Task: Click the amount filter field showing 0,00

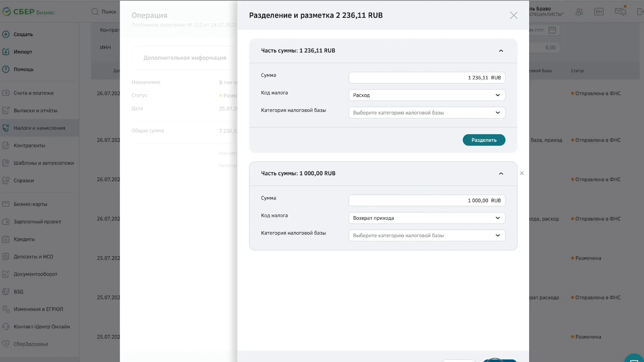Action: tap(544, 47)
